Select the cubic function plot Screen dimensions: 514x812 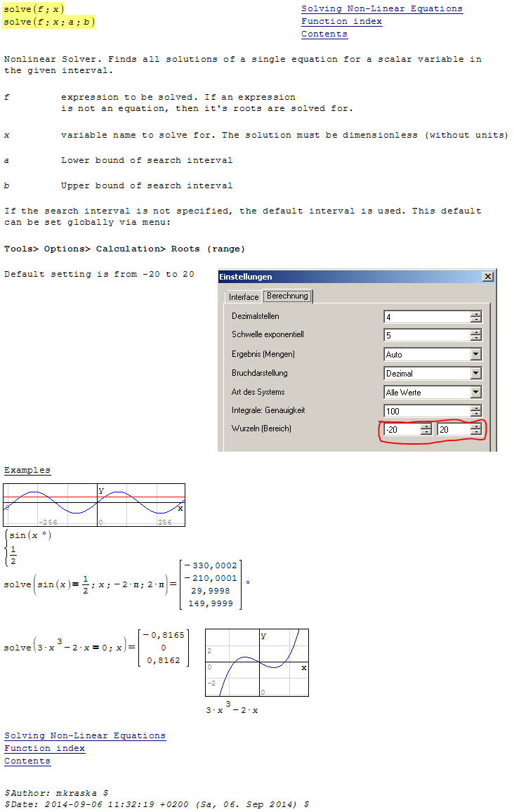coord(256,662)
